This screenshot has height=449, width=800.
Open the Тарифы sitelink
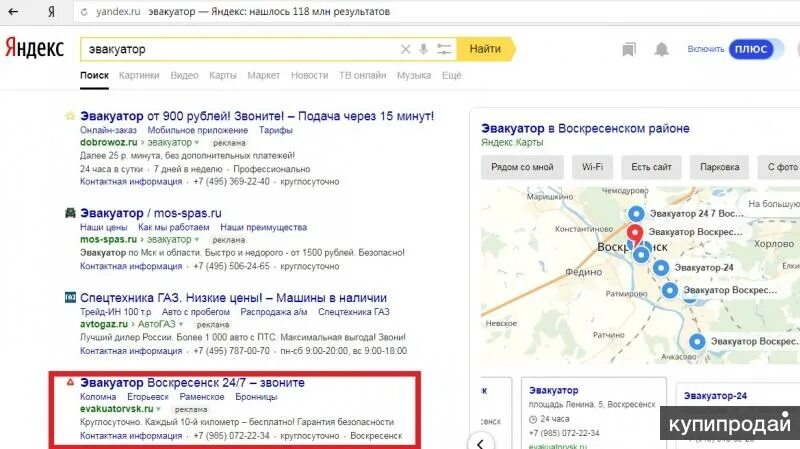click(x=276, y=130)
